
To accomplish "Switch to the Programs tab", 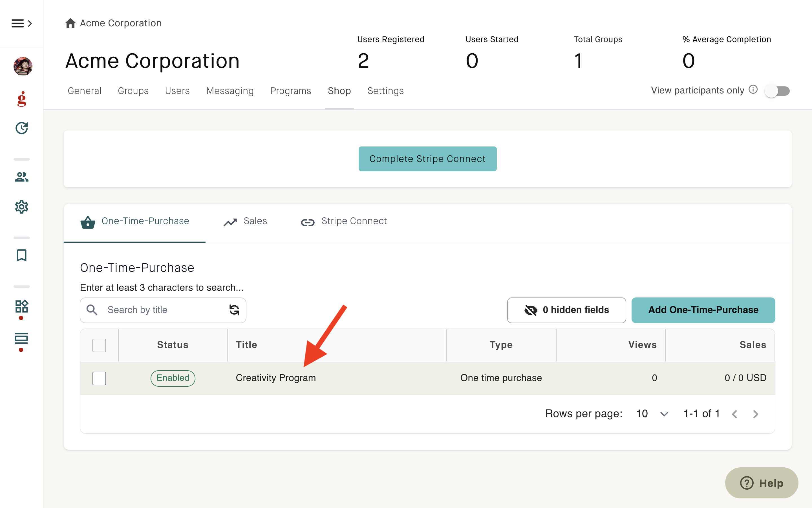I will (x=291, y=91).
